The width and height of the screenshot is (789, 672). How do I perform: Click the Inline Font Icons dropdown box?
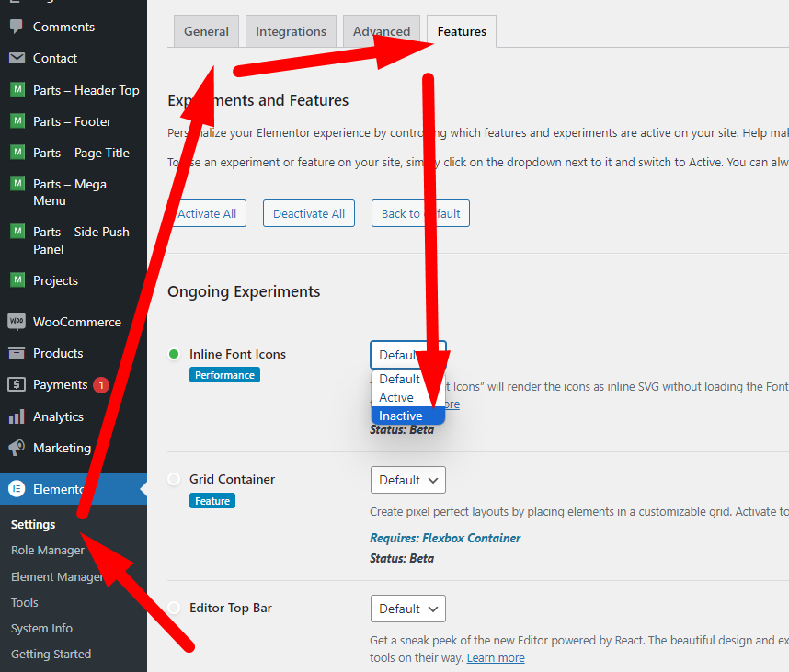pos(408,355)
